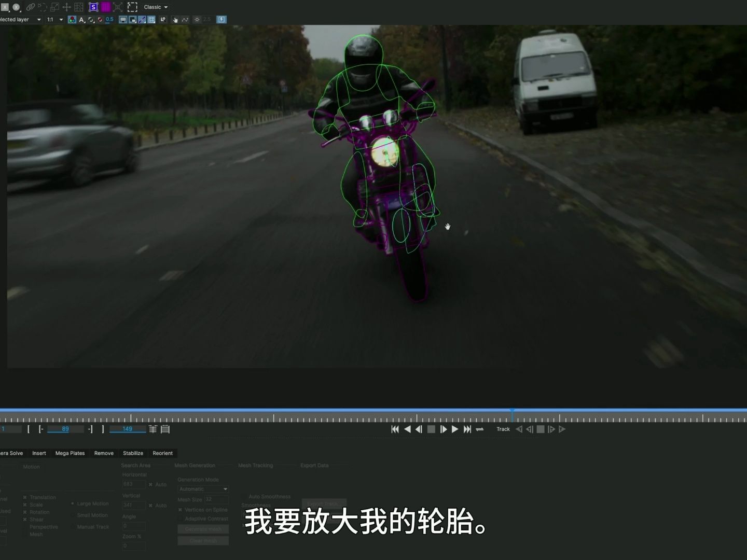
Task: Switch to the Remove tab
Action: point(104,453)
